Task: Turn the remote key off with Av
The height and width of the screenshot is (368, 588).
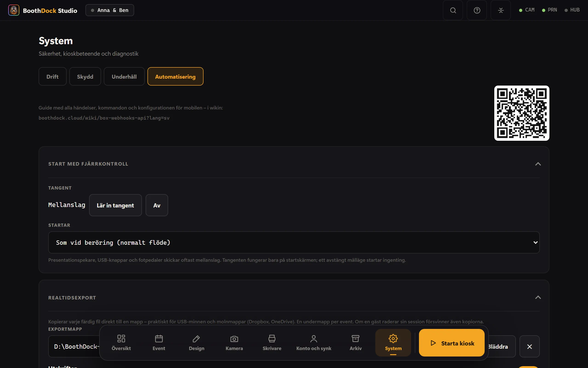Action: click(x=157, y=205)
